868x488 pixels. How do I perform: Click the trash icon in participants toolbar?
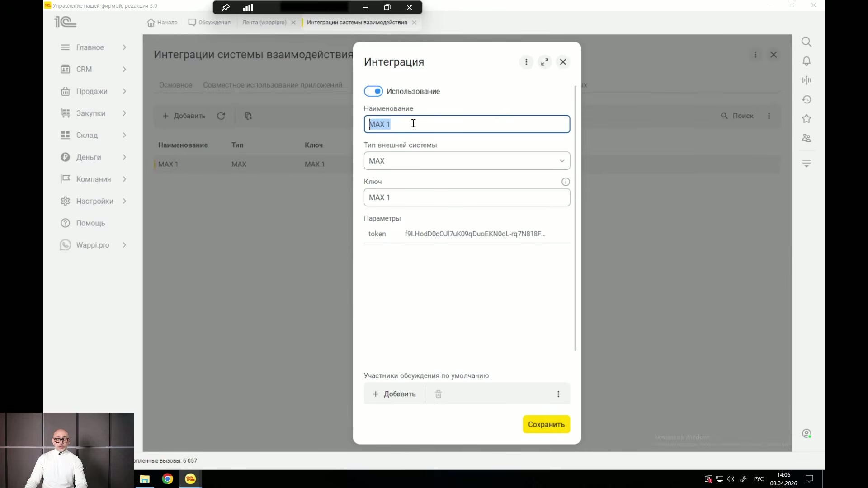pos(438,394)
